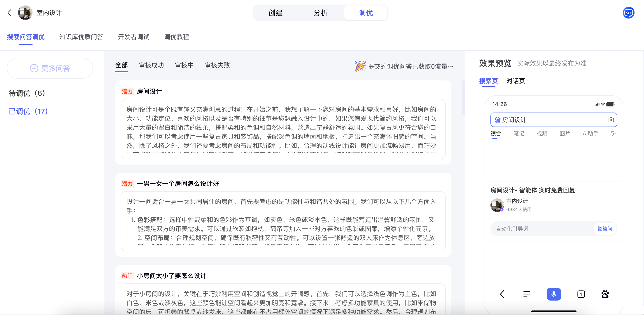Tap the blue microphone button in preview
Image resolution: width=644 pixels, height=315 pixels.
(553, 294)
